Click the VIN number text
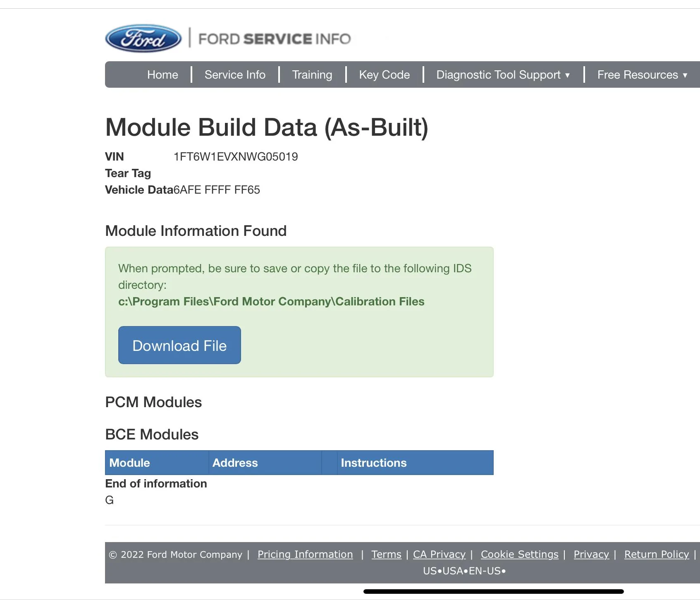This screenshot has height=600, width=700. point(236,157)
